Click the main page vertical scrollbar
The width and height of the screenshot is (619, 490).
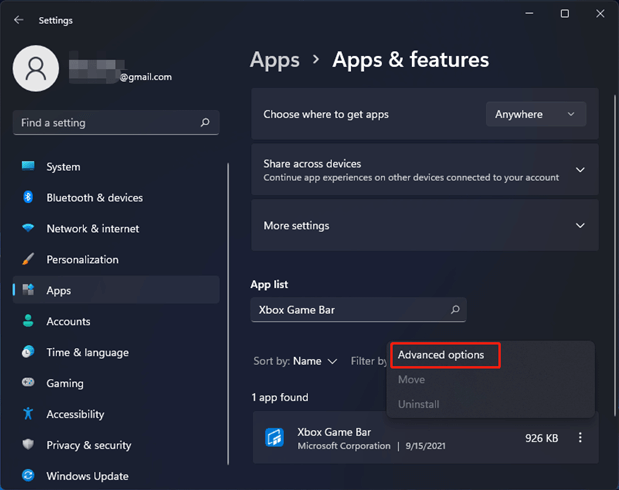point(615,255)
